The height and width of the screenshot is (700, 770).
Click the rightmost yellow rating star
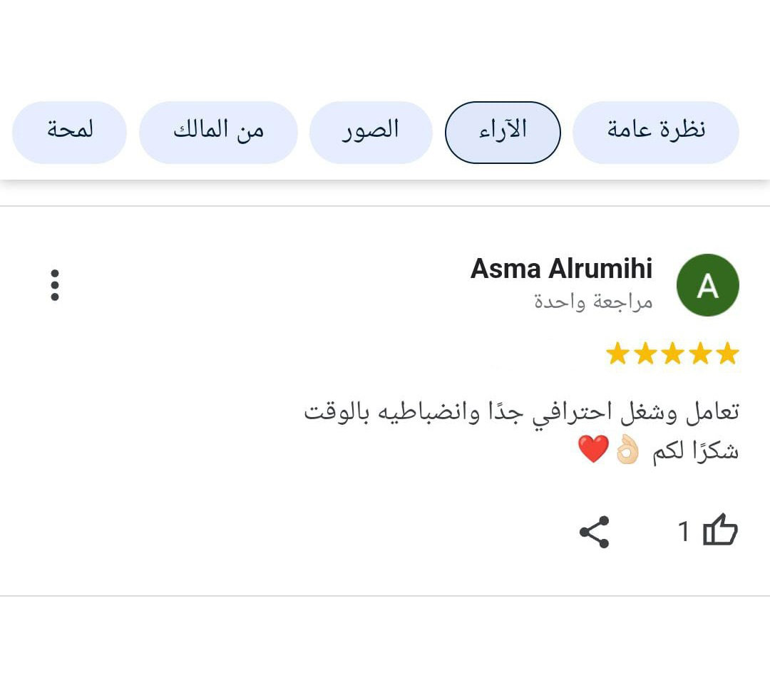pos(727,354)
